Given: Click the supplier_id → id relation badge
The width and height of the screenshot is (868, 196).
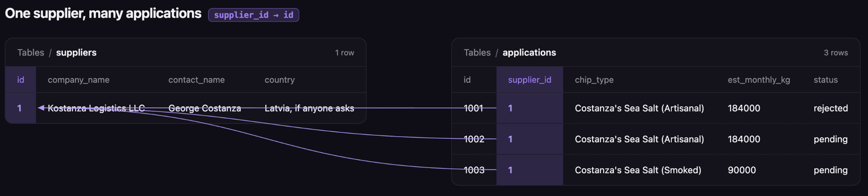Looking at the screenshot, I should coord(253,15).
